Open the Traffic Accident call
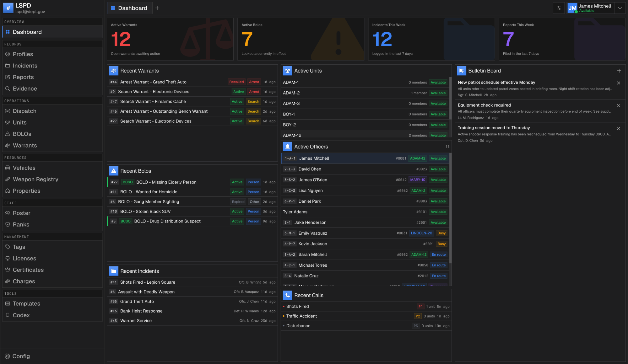Viewport: 628px width, 364px height. point(366,316)
